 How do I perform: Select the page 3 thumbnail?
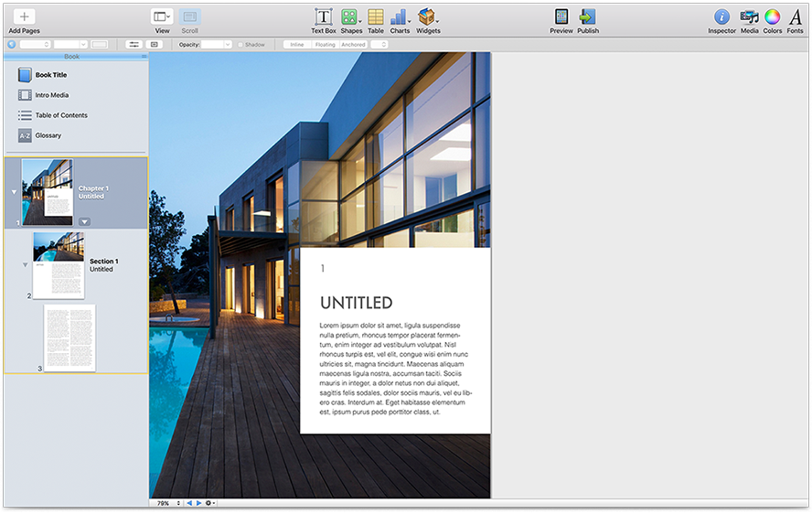[x=69, y=337]
